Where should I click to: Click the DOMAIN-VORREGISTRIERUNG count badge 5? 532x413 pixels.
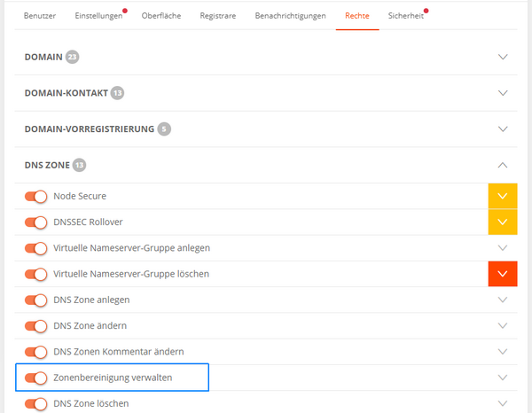164,129
